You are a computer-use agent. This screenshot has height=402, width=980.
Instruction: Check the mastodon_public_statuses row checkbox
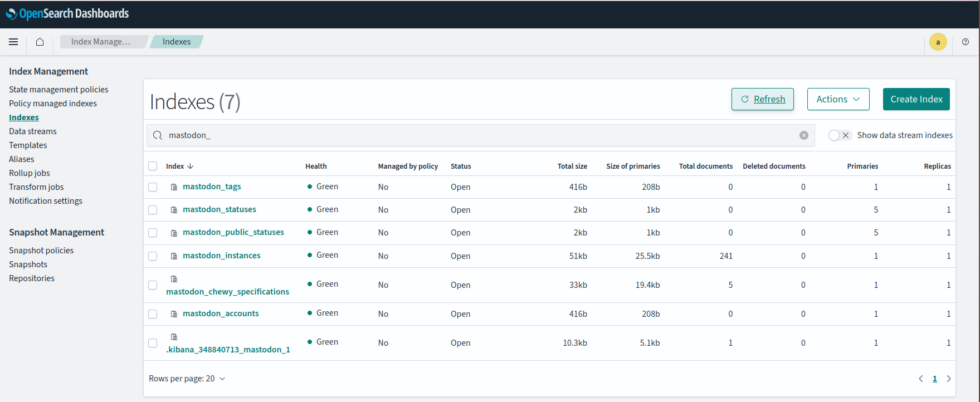[x=153, y=233]
